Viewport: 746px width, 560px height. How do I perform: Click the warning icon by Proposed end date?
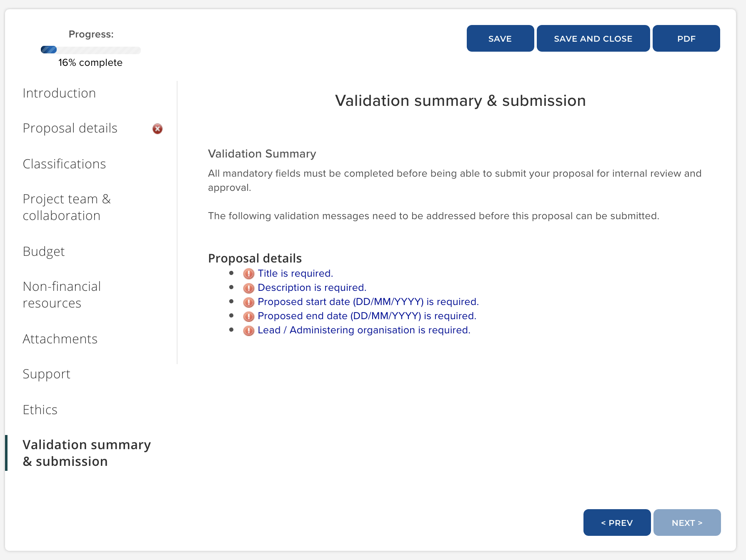point(249,316)
